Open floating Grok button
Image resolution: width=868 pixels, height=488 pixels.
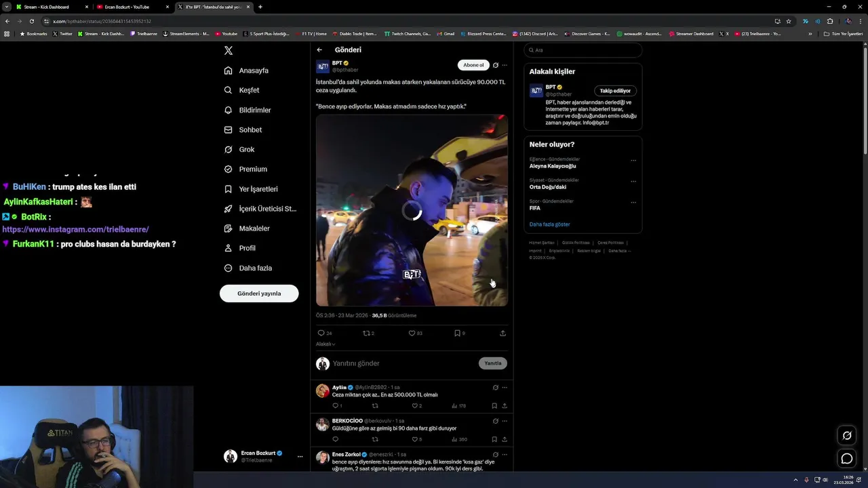pos(847,436)
